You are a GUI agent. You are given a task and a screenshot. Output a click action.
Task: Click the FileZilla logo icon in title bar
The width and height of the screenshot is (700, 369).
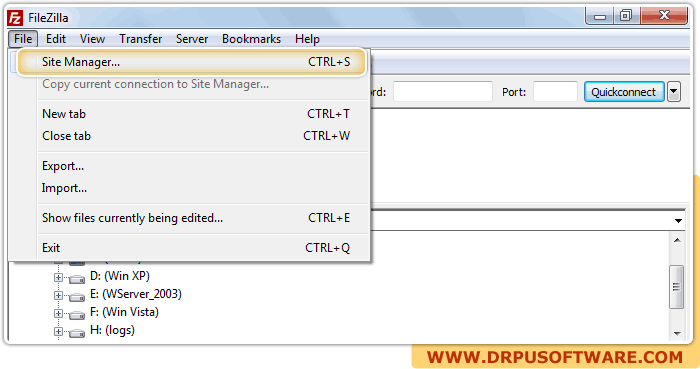click(x=15, y=18)
